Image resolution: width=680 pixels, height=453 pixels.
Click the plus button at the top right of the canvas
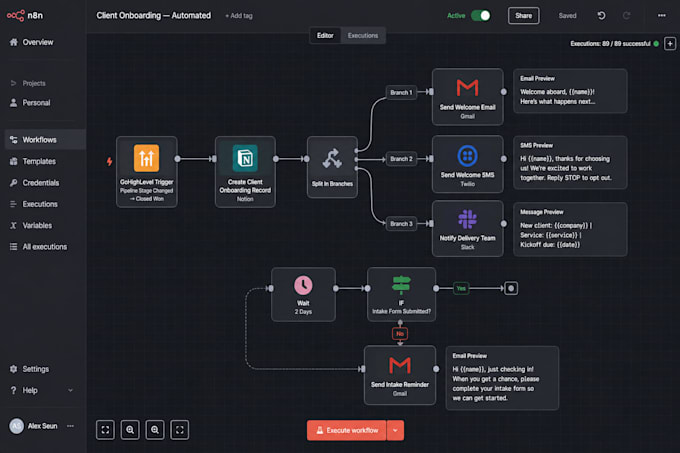coord(670,44)
